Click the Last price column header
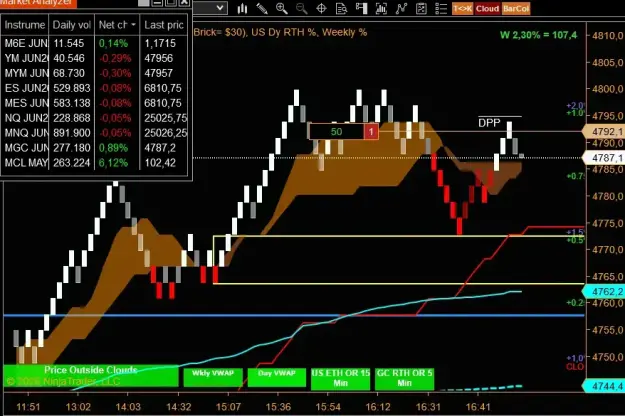 pyautogui.click(x=164, y=25)
